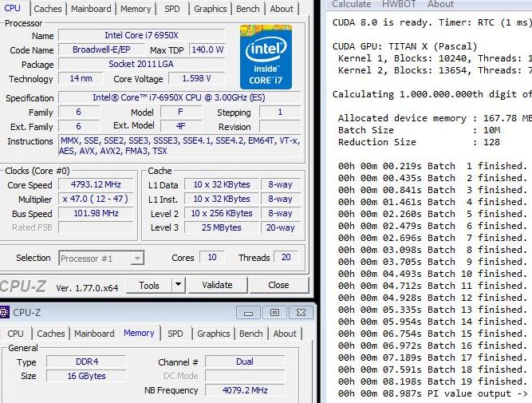Click the CPU-Z icon in lower window title bar
Viewport: 532px width, 403px height.
coord(7,312)
